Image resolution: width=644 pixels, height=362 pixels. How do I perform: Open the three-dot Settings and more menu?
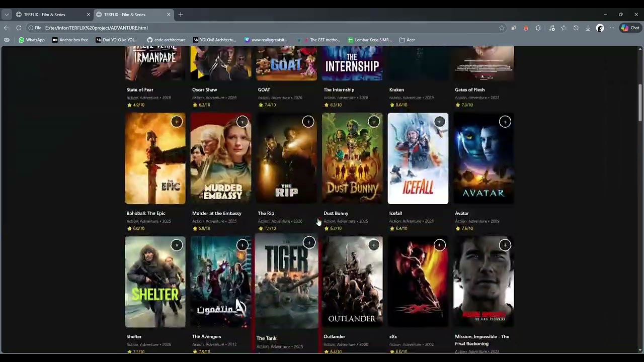612,28
